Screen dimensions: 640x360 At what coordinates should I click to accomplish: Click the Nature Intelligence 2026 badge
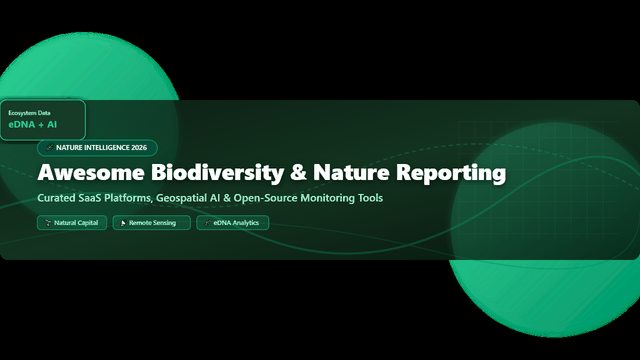(x=97, y=148)
